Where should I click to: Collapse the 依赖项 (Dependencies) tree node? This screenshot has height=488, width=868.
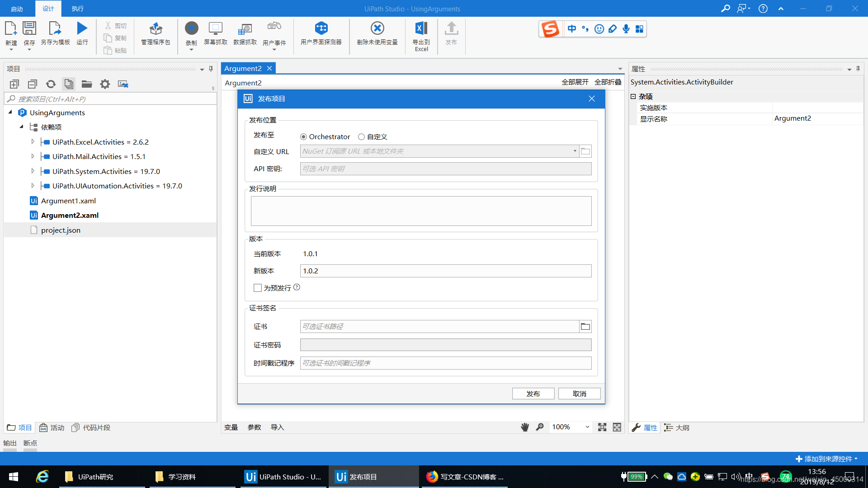pyautogui.click(x=21, y=127)
